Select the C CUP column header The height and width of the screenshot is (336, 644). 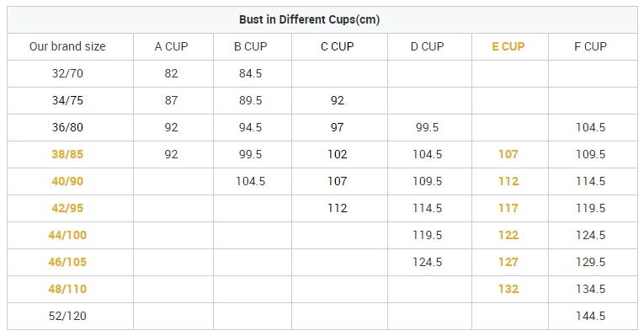338,46
